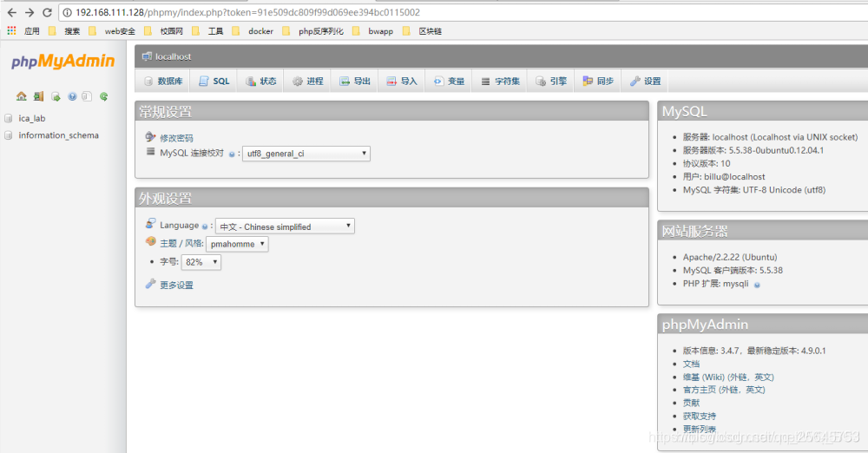
Task: Open the 搜索 bookmark folder
Action: tap(64, 31)
